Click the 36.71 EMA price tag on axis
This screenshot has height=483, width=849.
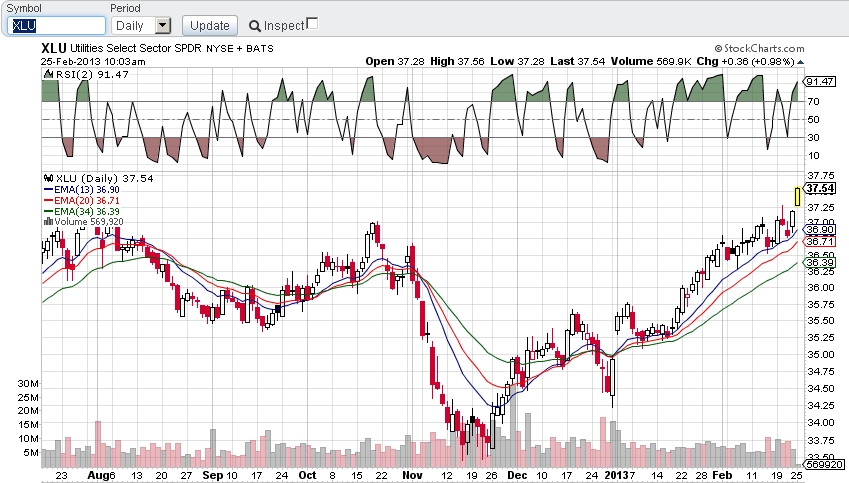coord(820,242)
